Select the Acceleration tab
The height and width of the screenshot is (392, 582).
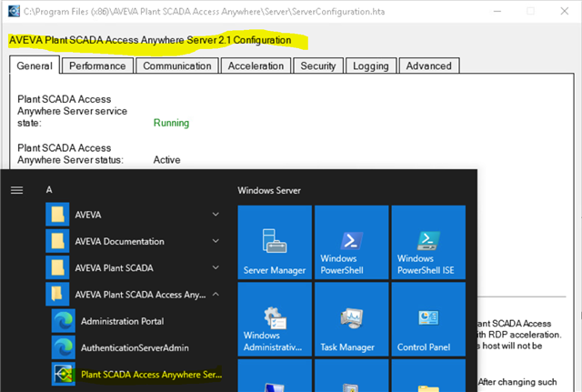tap(256, 65)
